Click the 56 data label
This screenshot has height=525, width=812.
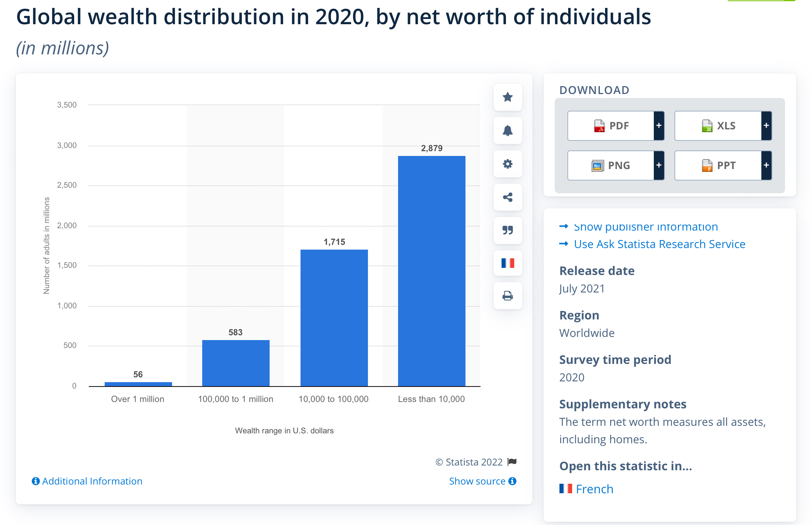point(138,375)
